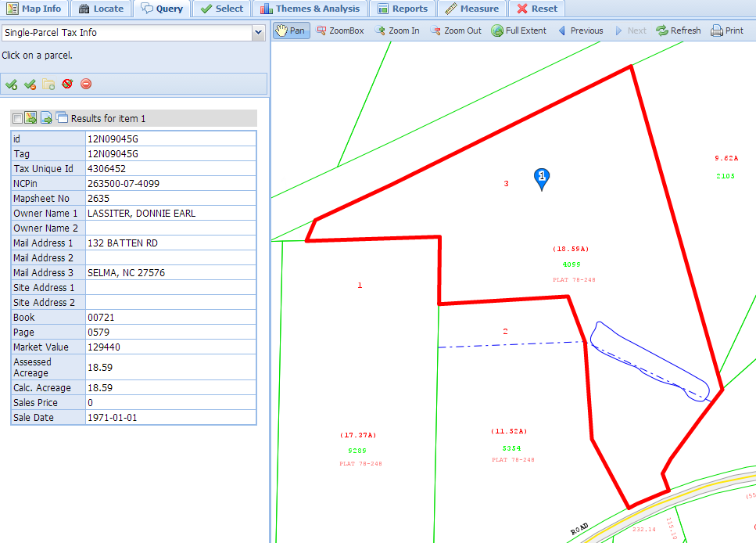Switch to the Map Info tab
Image resolution: width=756 pixels, height=543 pixels.
tap(34, 9)
